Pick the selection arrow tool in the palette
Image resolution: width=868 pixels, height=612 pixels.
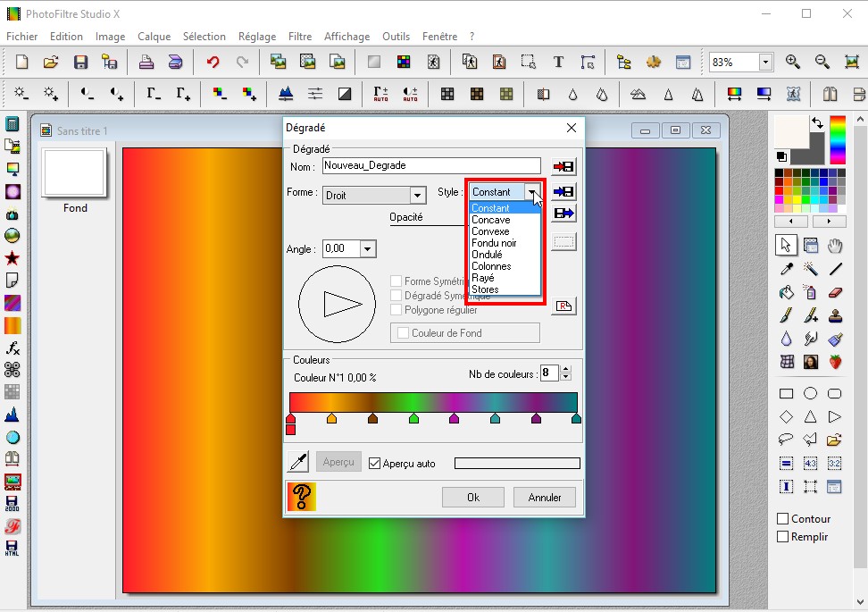[x=786, y=245]
